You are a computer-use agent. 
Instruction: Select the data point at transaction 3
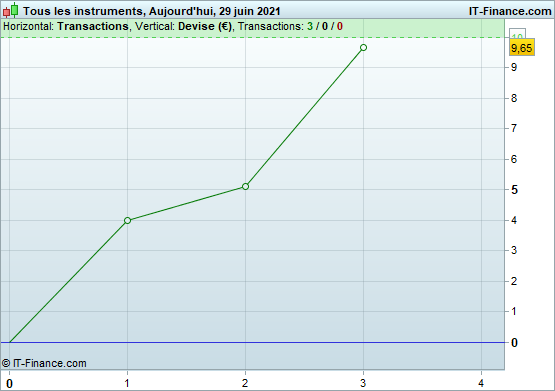pyautogui.click(x=363, y=47)
